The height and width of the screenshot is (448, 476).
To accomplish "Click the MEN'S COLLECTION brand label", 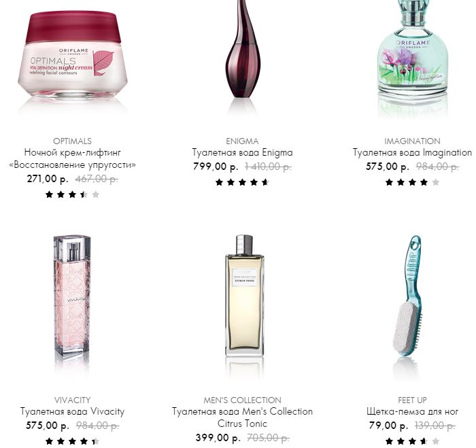I will tap(242, 400).
